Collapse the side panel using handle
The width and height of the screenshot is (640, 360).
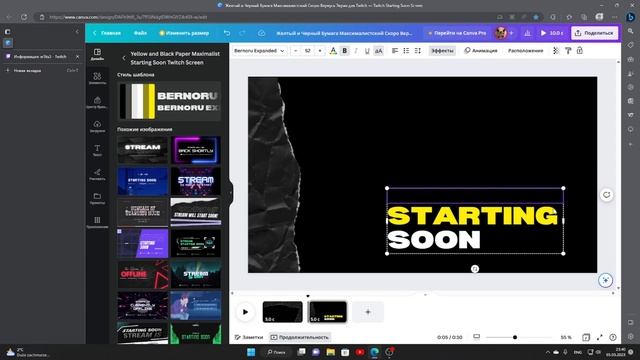tap(231, 193)
